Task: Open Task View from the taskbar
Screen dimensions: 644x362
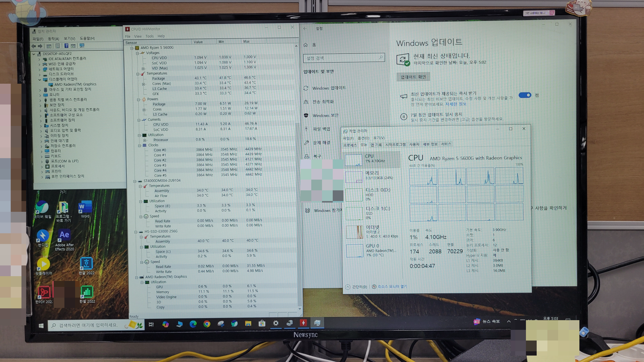Action: pyautogui.click(x=151, y=324)
